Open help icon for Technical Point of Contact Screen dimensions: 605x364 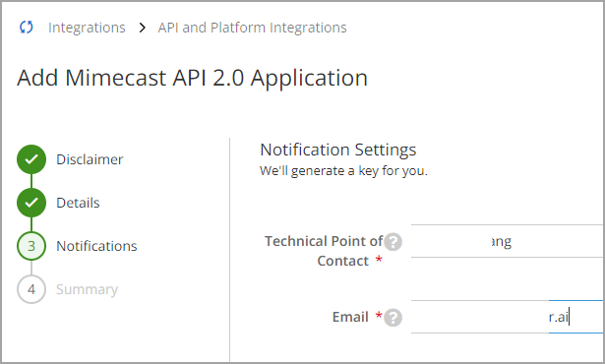[393, 242]
